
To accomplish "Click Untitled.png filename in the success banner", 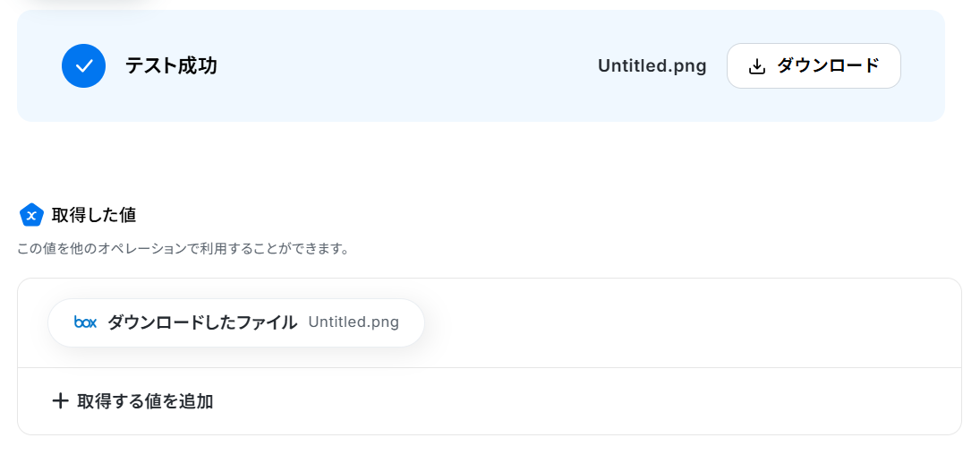I will tap(652, 65).
